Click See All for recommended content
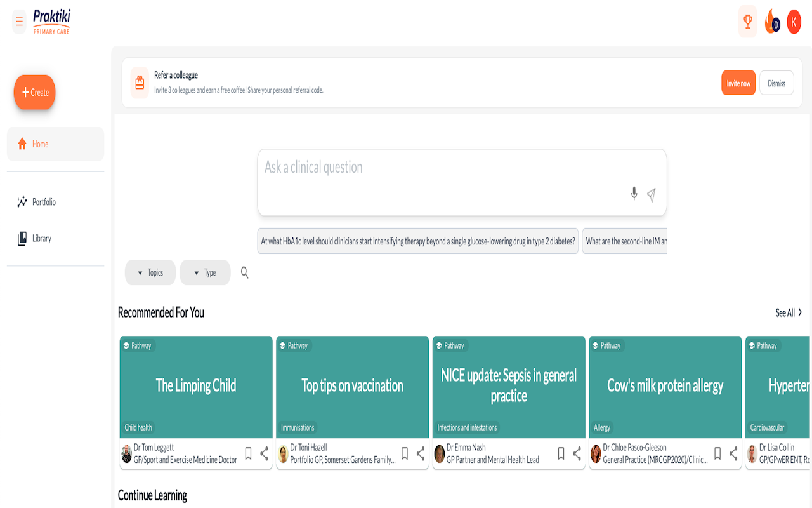 (x=789, y=312)
